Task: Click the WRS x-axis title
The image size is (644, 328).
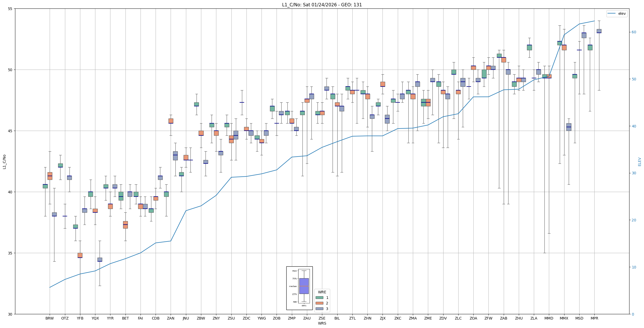Action: [x=322, y=323]
